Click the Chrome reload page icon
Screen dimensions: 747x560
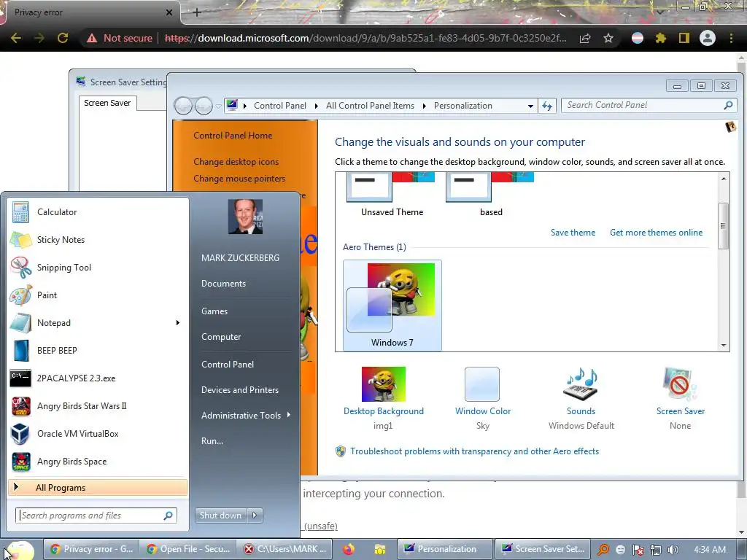pyautogui.click(x=63, y=38)
